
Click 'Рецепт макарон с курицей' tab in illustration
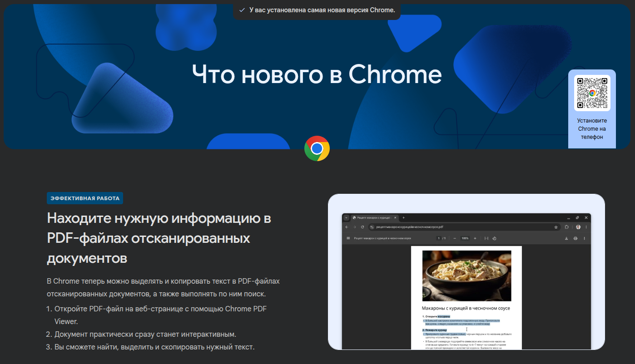[x=374, y=218]
